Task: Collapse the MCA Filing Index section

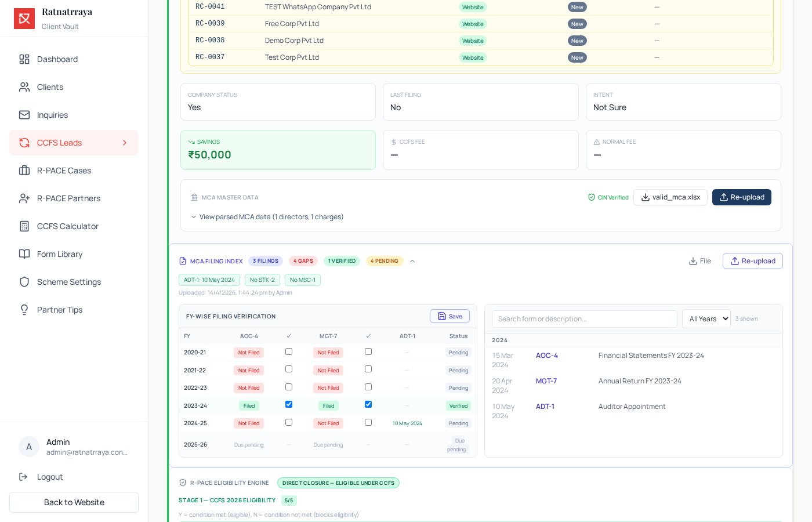Action: (x=412, y=261)
